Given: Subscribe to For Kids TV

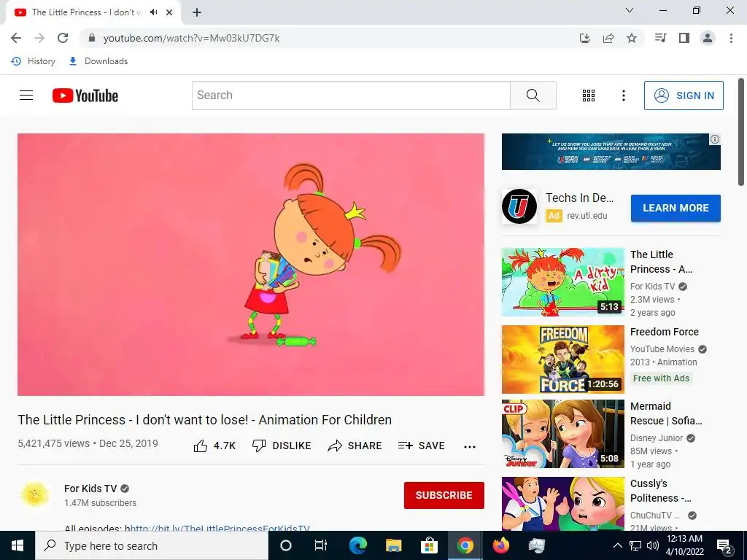Looking at the screenshot, I should [x=444, y=495].
